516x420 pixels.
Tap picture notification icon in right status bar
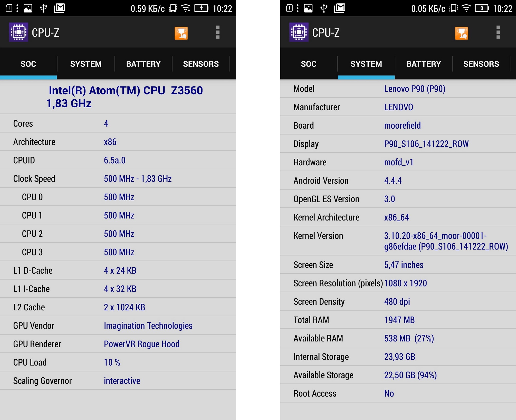tap(308, 8)
